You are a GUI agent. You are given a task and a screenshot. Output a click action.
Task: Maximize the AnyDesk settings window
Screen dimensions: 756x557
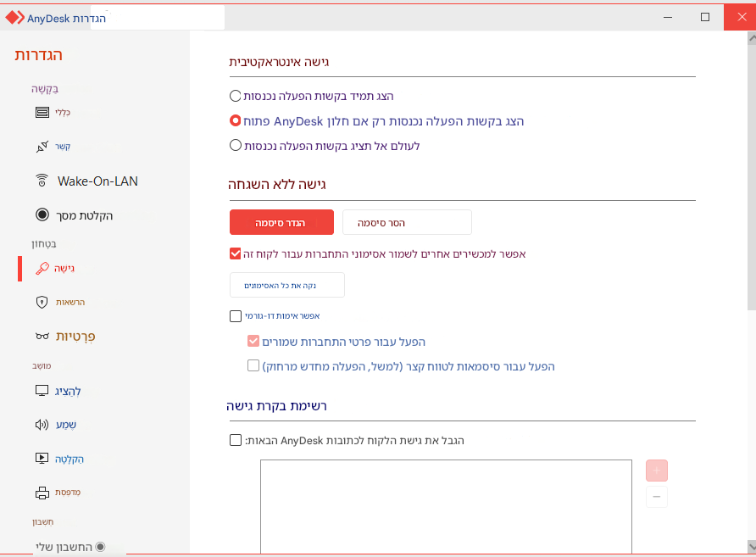coord(705,17)
